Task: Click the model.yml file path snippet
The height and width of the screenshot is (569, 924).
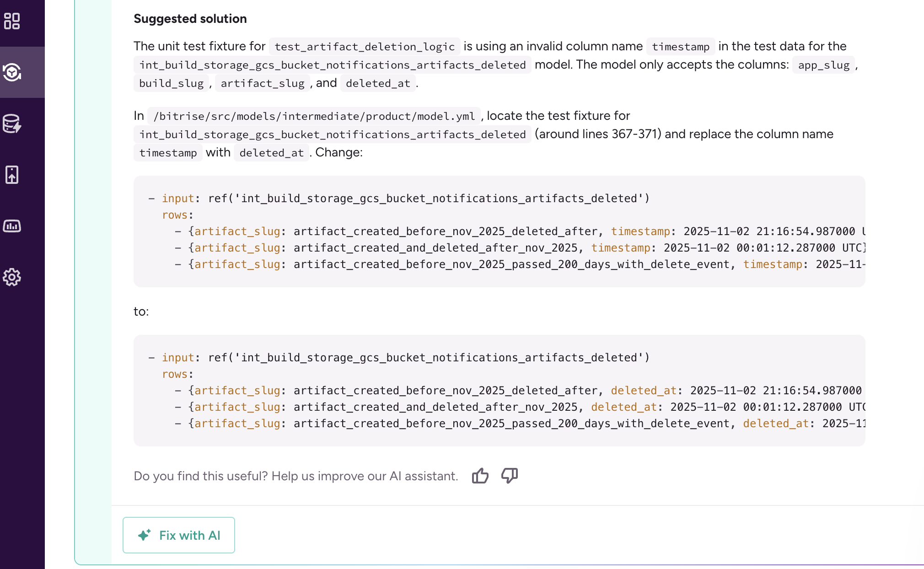Action: coord(314,116)
